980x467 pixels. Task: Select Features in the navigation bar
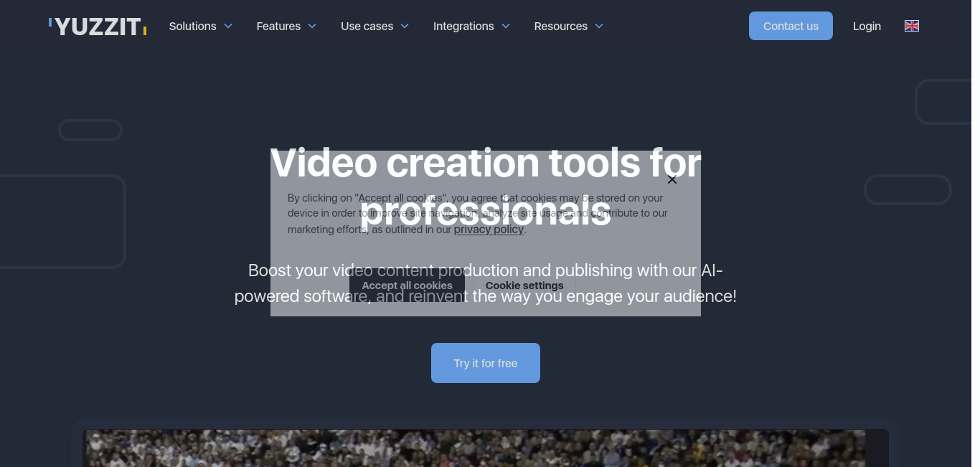278,26
